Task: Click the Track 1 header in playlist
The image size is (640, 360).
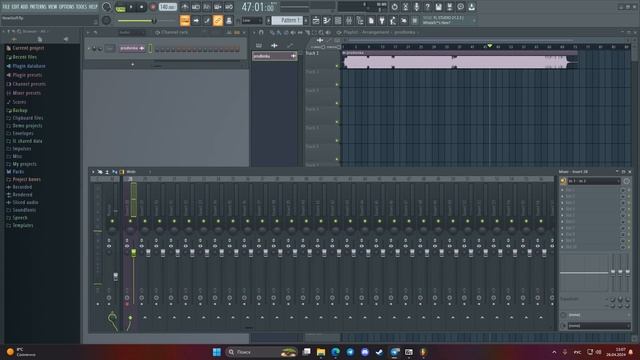Action: [x=321, y=59]
